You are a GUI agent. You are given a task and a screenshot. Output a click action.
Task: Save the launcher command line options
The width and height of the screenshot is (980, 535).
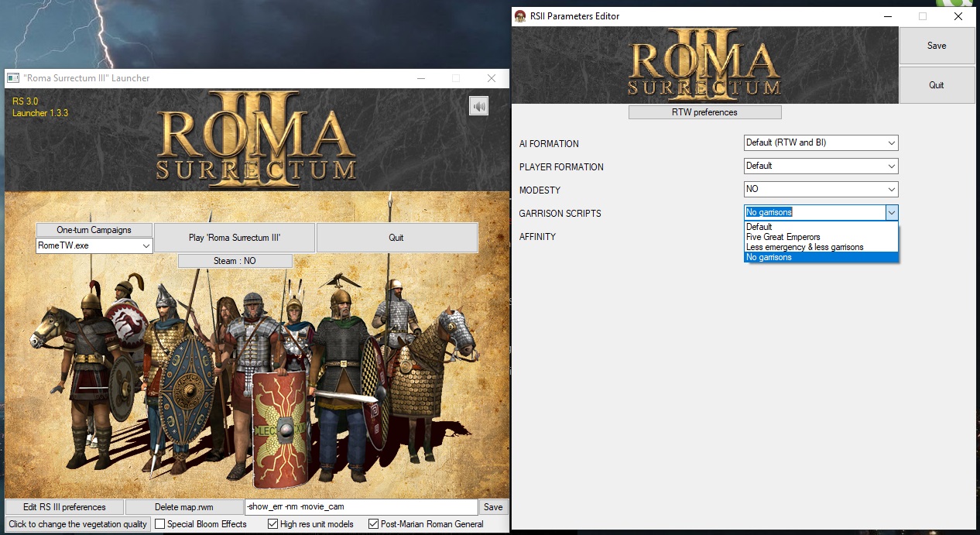point(493,507)
